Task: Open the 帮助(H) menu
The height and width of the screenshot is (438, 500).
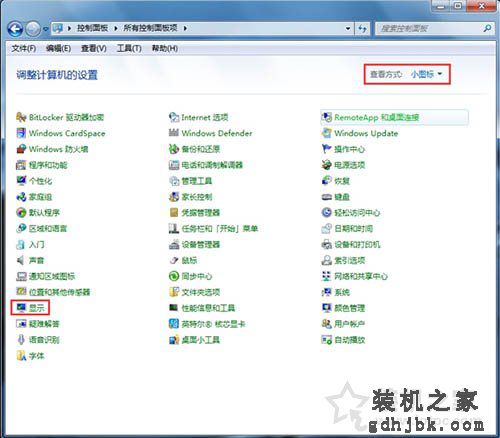Action: [x=165, y=48]
